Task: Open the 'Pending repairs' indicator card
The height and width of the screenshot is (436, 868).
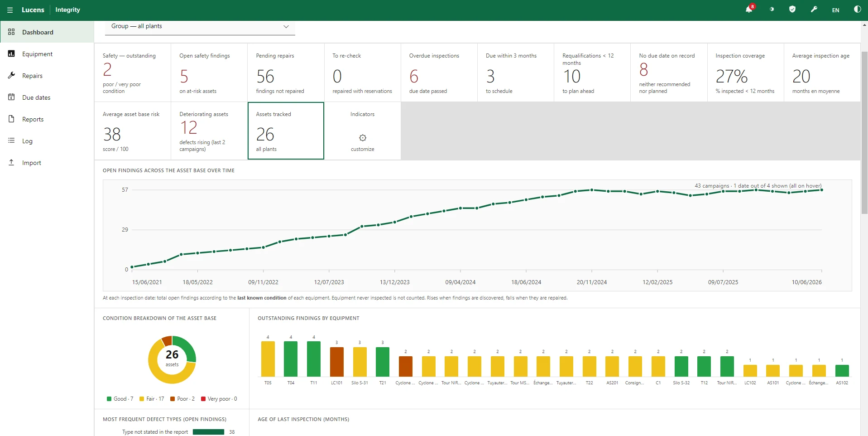Action: [286, 73]
